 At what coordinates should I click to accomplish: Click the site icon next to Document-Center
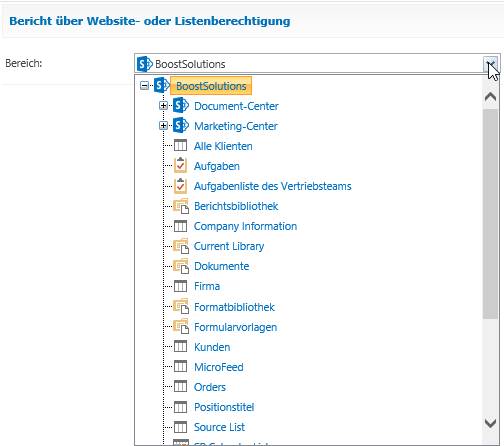181,106
